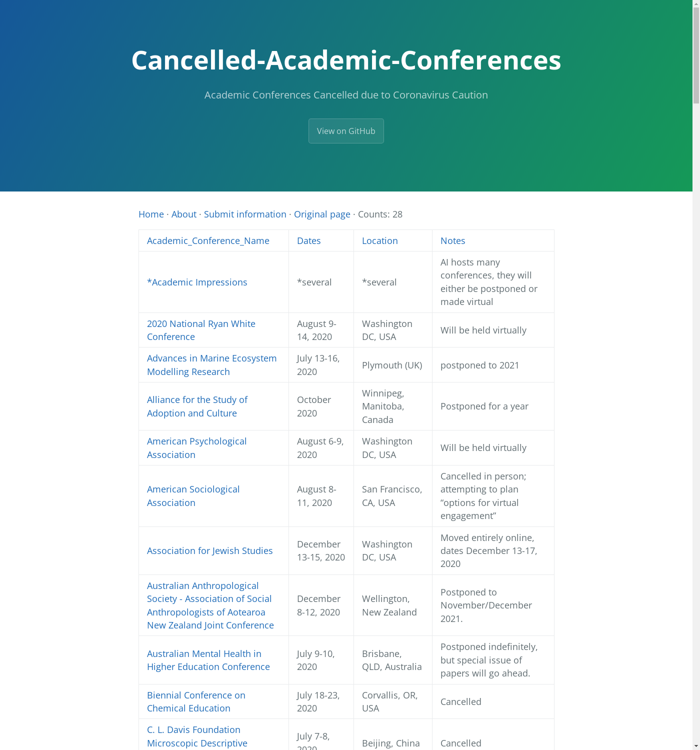Visit the Original page link
Screen dimensions: 700x750
coord(322,214)
